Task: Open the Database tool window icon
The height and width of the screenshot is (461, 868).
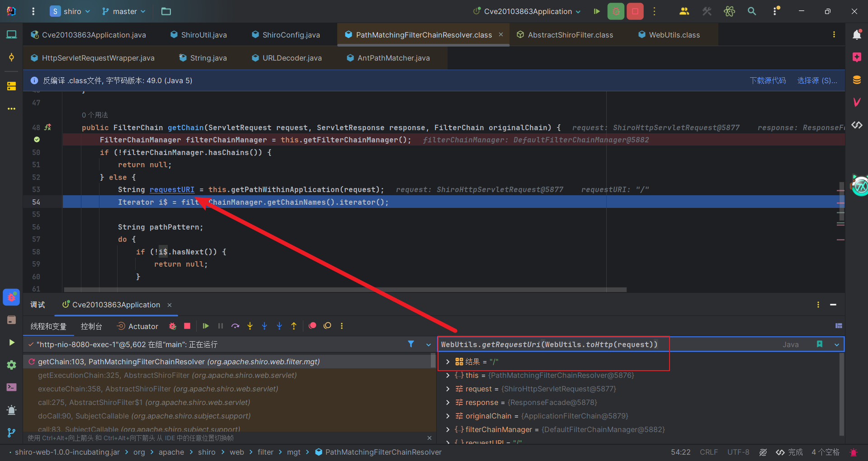Action: coord(857,80)
